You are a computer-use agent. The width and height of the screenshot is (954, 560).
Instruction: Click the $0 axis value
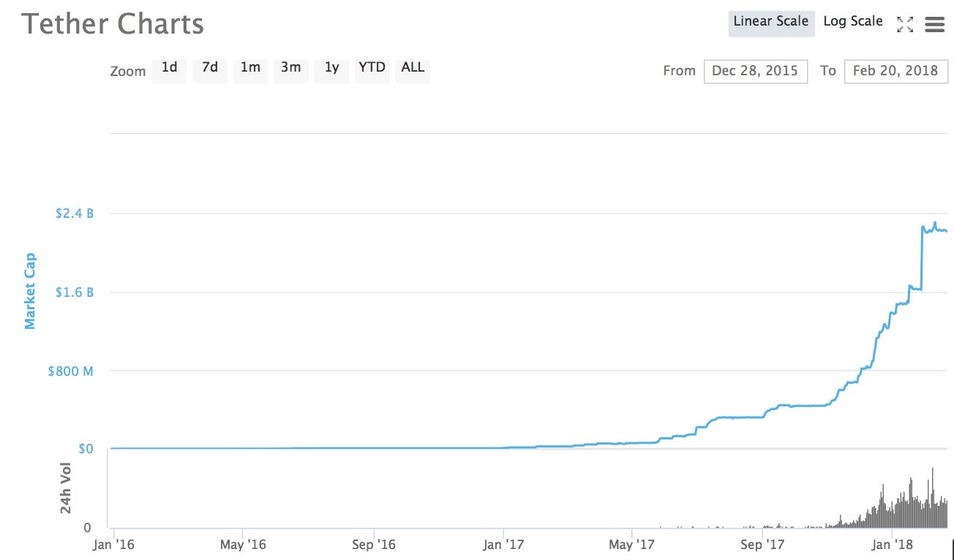coord(86,448)
